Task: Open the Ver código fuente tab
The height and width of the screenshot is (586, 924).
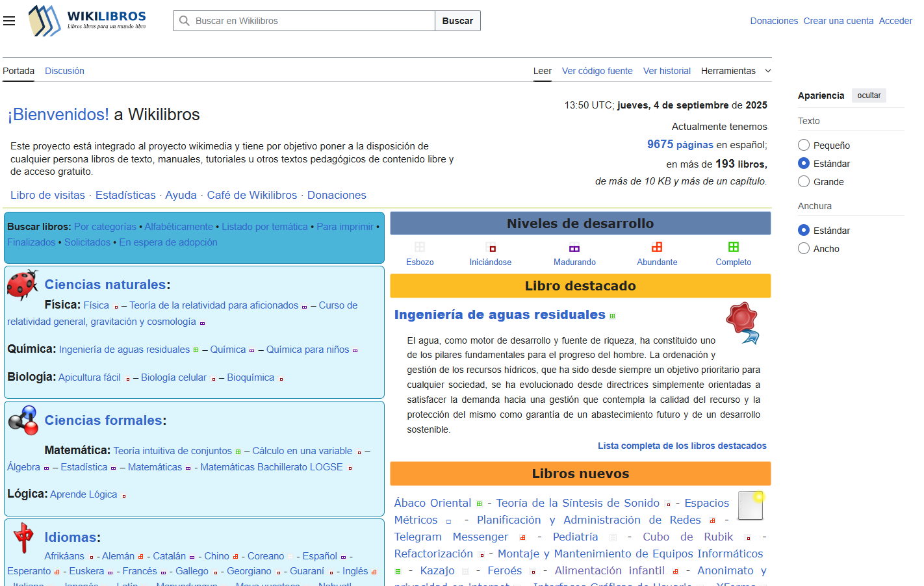Action: 597,71
